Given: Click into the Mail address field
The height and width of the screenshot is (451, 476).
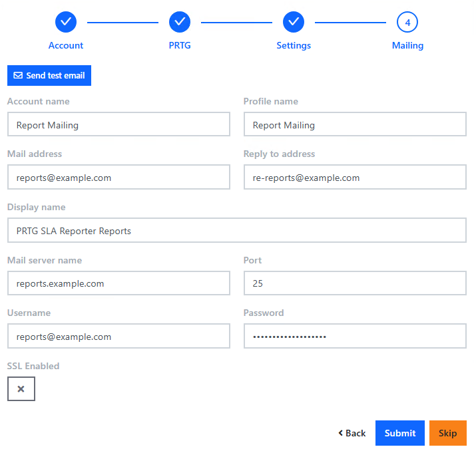Looking at the screenshot, I should [x=119, y=177].
